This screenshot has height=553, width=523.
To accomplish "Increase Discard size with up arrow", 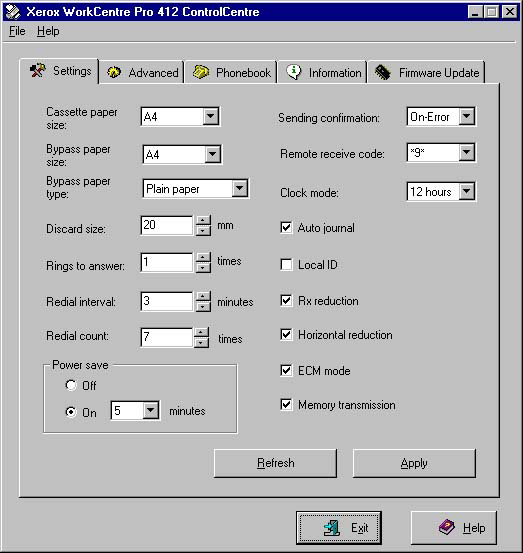I will [203, 221].
